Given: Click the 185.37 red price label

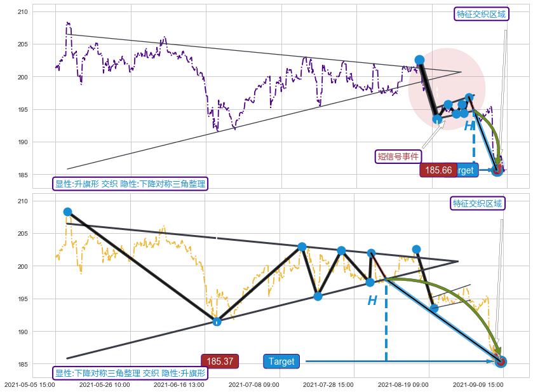Looking at the screenshot, I should coord(220,362).
